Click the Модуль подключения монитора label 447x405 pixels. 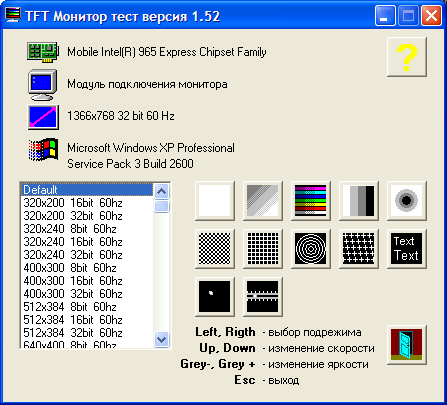(x=147, y=84)
